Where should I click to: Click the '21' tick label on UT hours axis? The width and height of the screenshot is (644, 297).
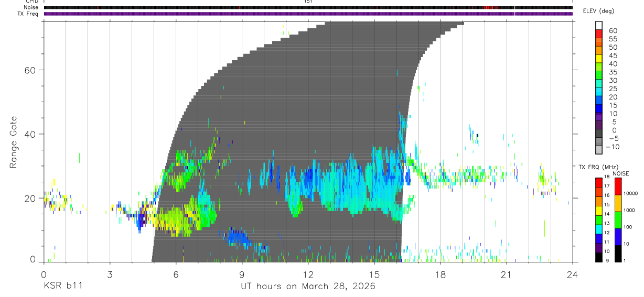506,274
